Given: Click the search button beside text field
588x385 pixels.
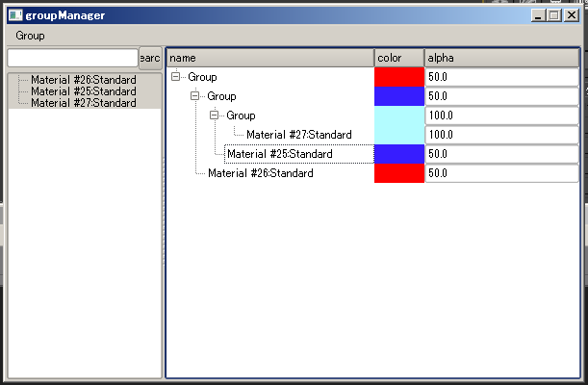Looking at the screenshot, I should 150,58.
